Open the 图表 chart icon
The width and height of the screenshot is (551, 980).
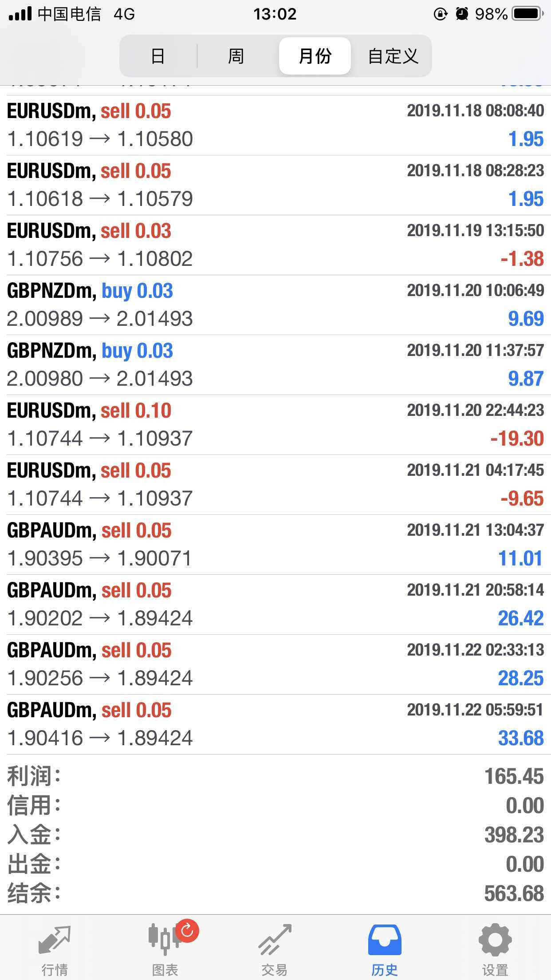pyautogui.click(x=165, y=941)
